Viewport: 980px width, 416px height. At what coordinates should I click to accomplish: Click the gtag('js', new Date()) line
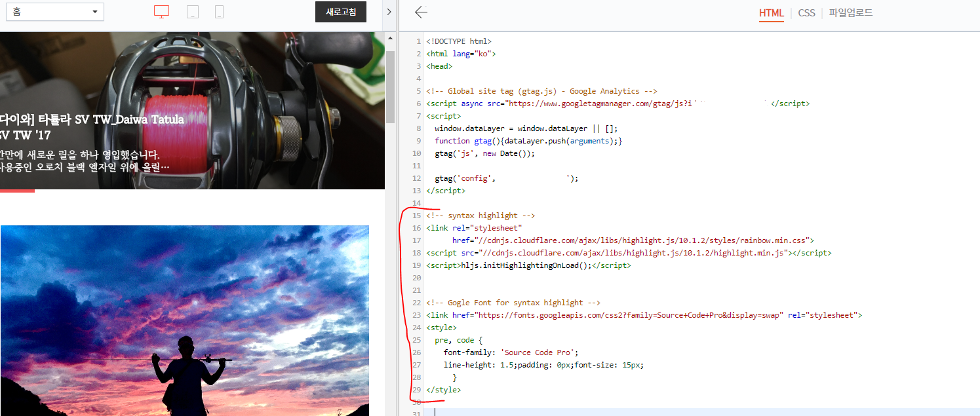coord(484,153)
